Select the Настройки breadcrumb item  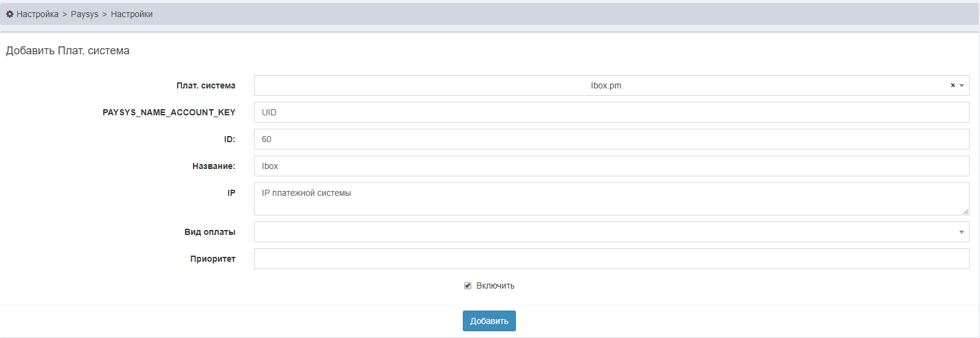pos(131,14)
